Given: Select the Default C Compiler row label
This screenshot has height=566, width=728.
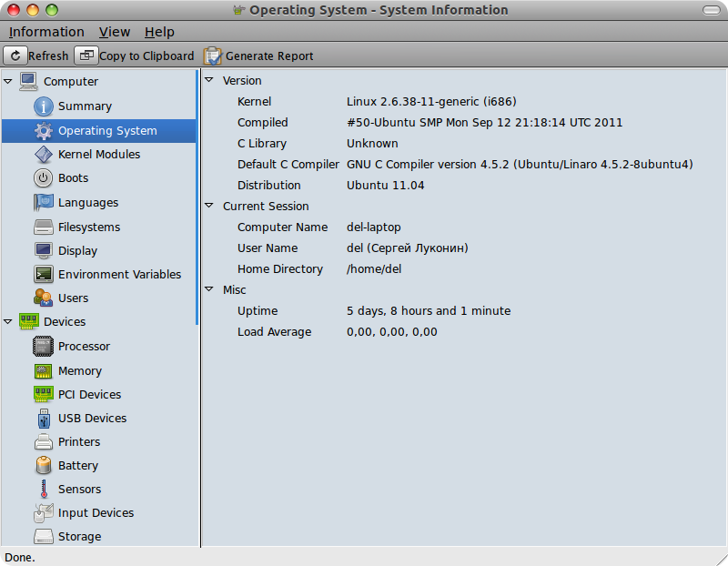Looking at the screenshot, I should coord(288,165).
